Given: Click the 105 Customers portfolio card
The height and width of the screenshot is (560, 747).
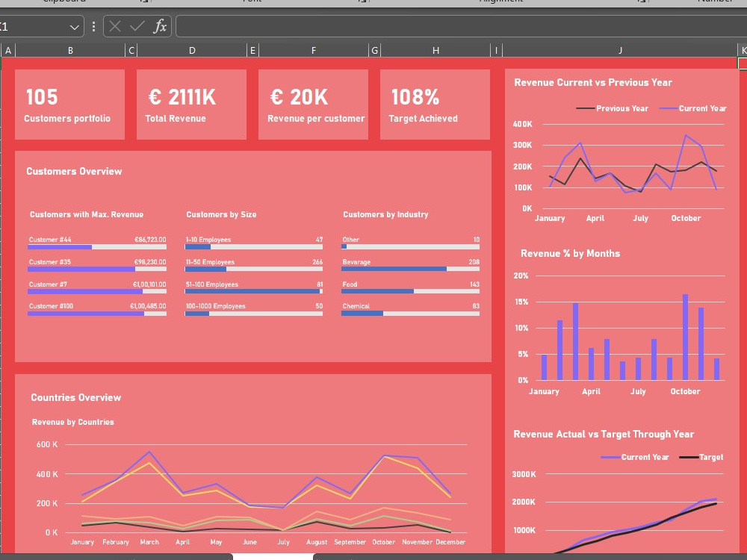Looking at the screenshot, I should (x=69, y=105).
